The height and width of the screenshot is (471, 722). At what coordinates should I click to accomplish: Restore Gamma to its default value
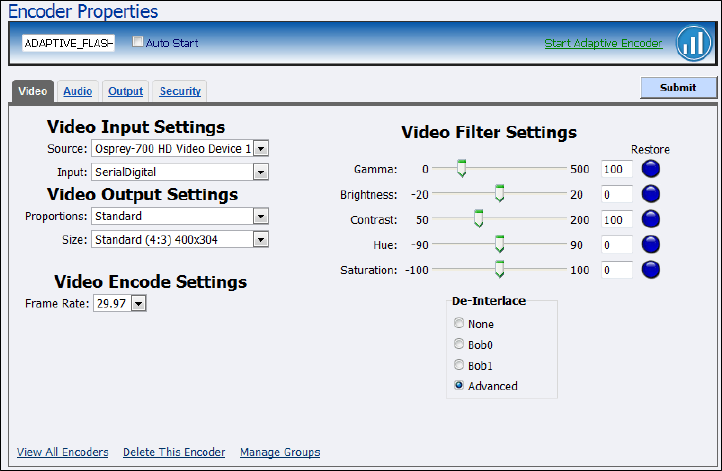(x=651, y=169)
